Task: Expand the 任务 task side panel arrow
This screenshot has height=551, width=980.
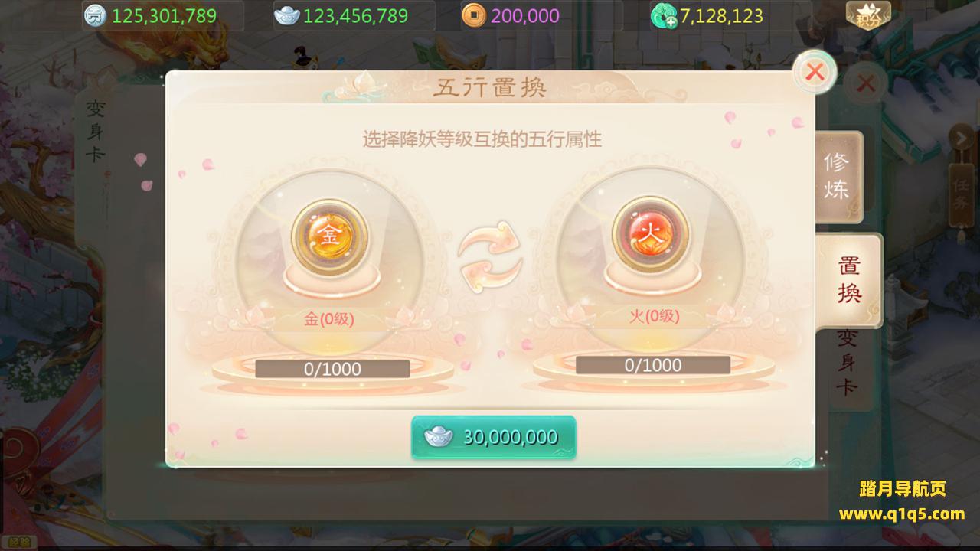Action: point(960,138)
